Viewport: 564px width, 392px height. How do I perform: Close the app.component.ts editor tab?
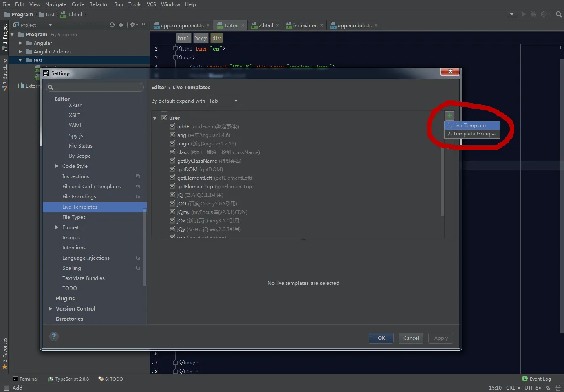pyautogui.click(x=208, y=26)
